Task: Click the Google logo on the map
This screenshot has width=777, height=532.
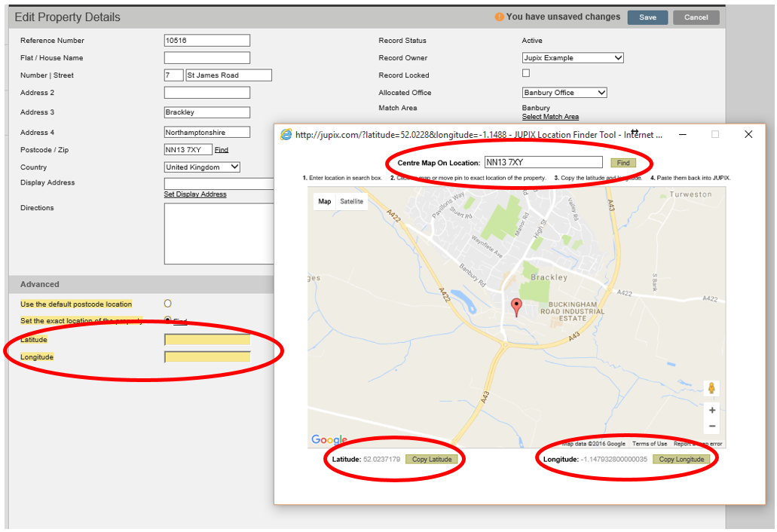Action: point(329,439)
